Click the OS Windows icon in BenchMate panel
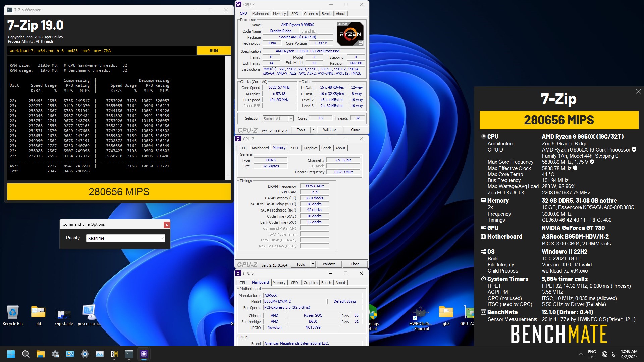 [x=483, y=251]
